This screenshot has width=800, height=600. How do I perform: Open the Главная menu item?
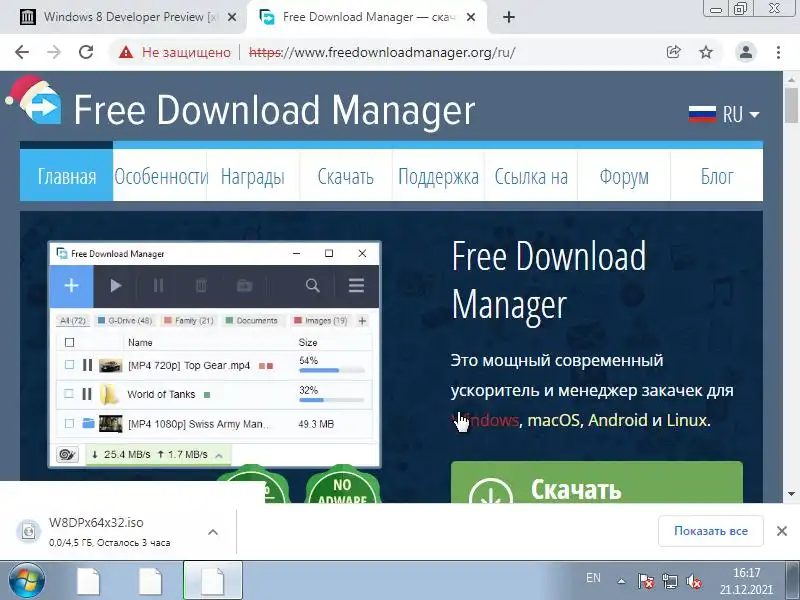click(x=66, y=177)
